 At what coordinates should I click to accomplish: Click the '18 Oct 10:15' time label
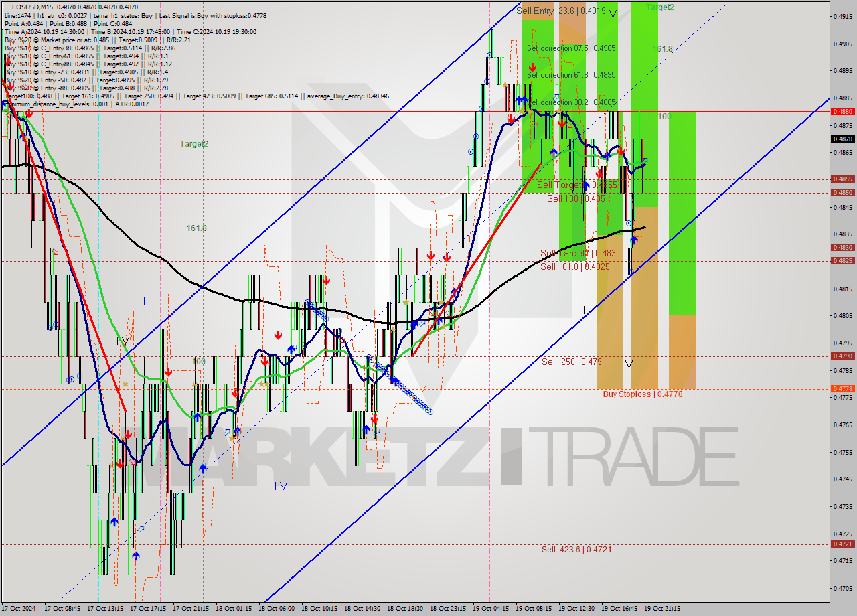tap(319, 609)
